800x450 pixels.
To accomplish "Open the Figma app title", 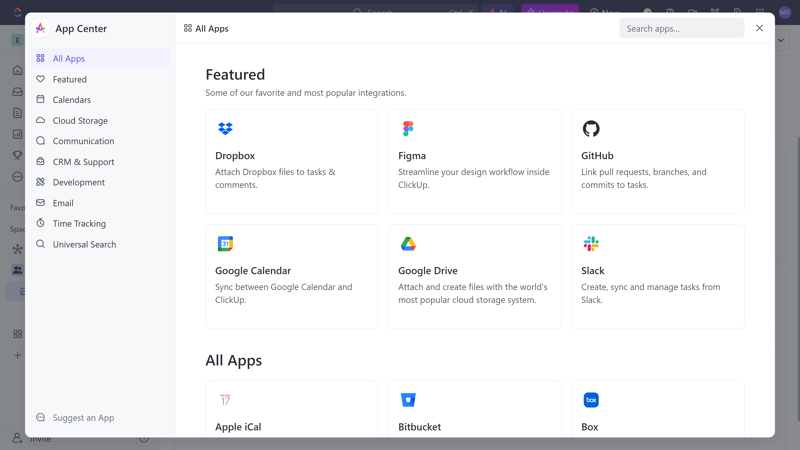I will pyautogui.click(x=412, y=156).
